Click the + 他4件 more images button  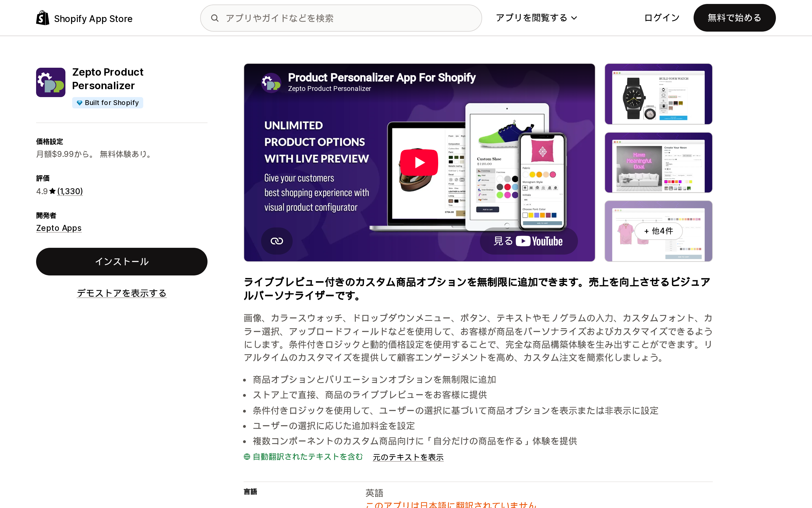coord(658,231)
